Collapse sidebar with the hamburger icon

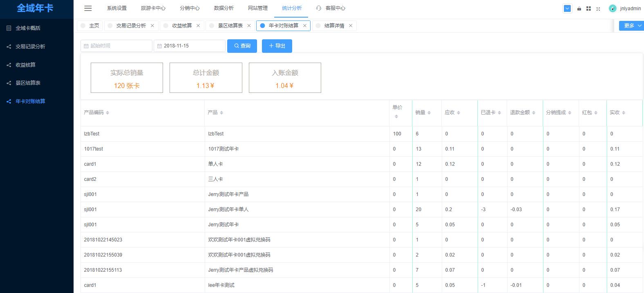coord(88,8)
